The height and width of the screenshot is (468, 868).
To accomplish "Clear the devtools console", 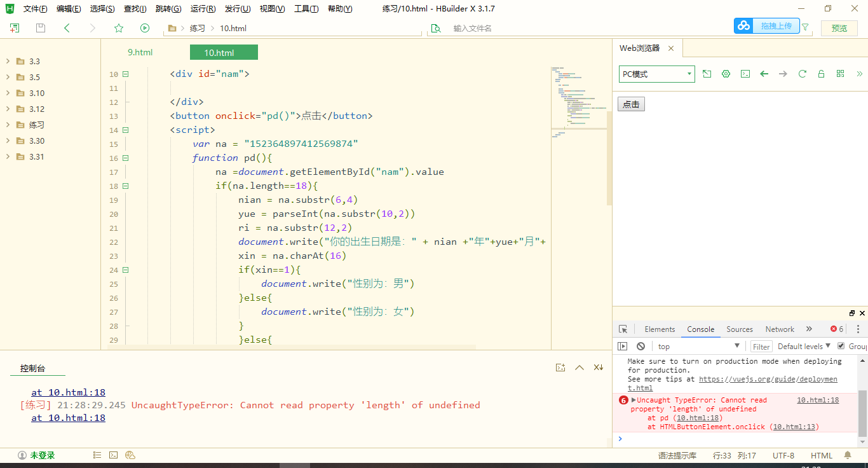I will tap(641, 347).
